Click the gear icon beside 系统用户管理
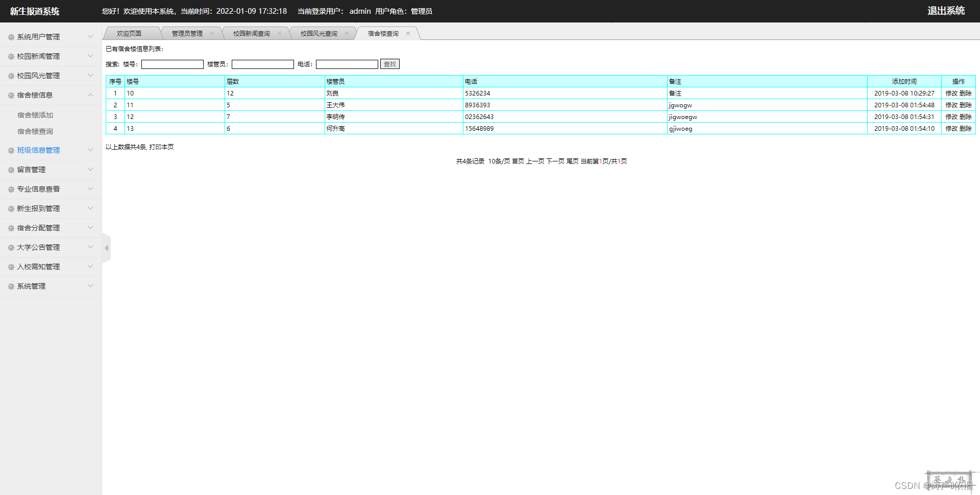The width and height of the screenshot is (980, 495). point(11,37)
